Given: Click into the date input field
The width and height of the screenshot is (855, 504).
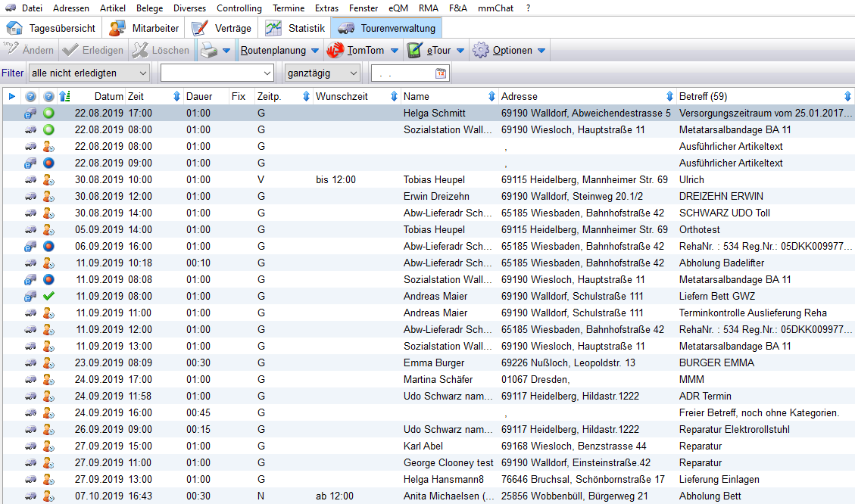Looking at the screenshot, I should (x=403, y=73).
